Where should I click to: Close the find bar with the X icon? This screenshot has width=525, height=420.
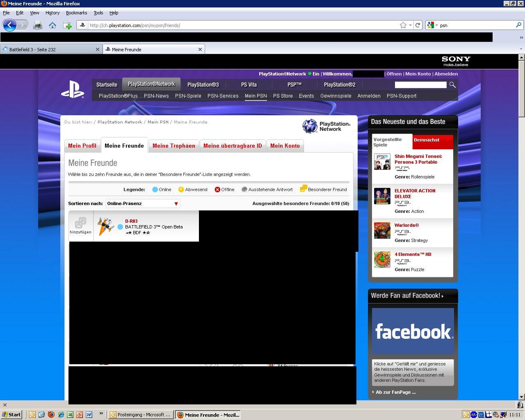point(5,405)
